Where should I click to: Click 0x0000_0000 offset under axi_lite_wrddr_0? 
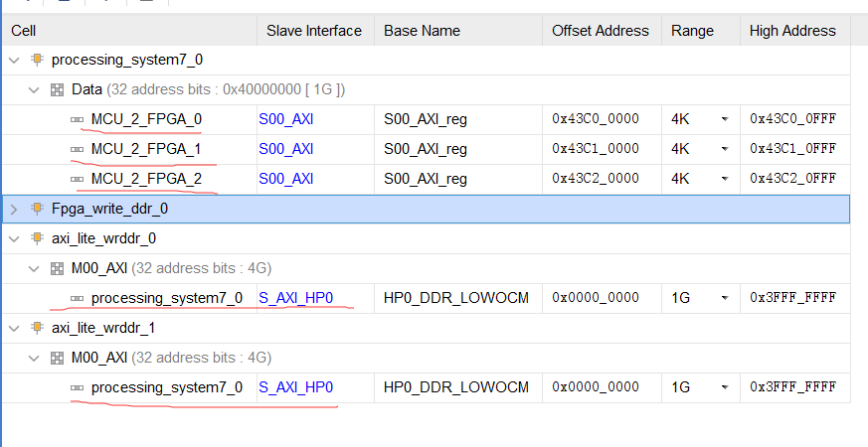596,298
